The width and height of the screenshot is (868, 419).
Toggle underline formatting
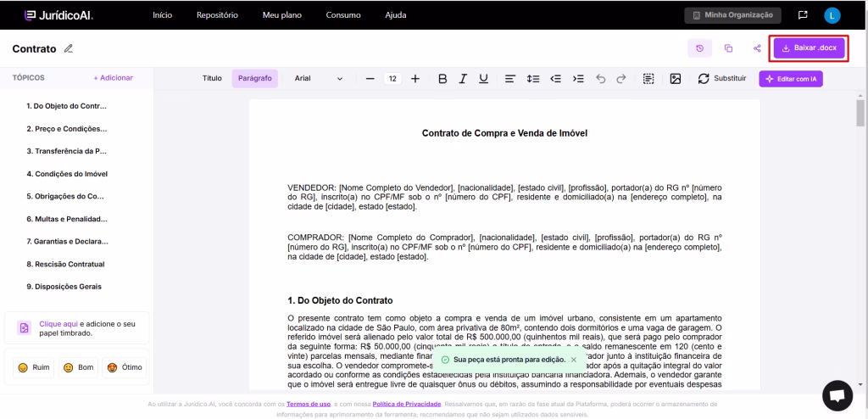483,79
